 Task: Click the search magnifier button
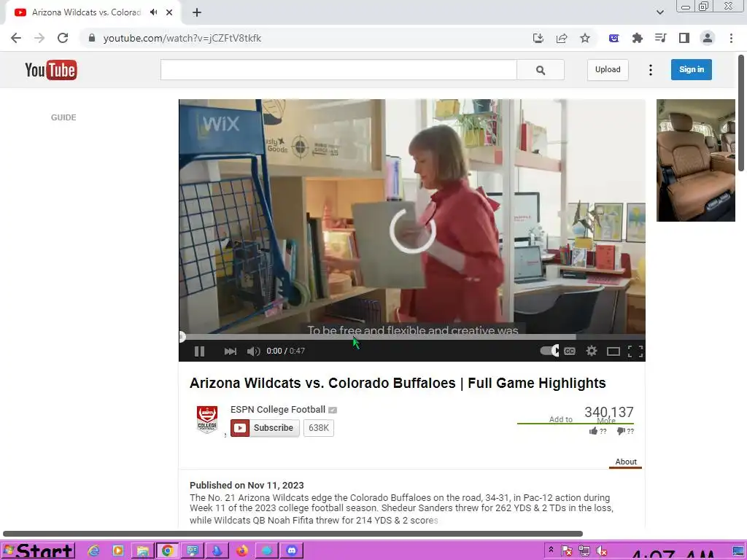pyautogui.click(x=541, y=70)
